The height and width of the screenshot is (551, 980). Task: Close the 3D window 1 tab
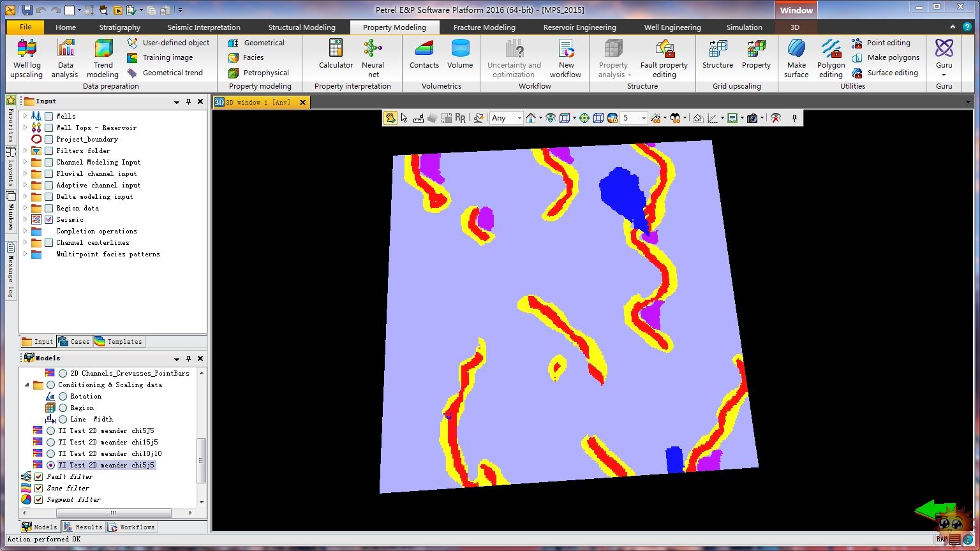pyautogui.click(x=302, y=102)
